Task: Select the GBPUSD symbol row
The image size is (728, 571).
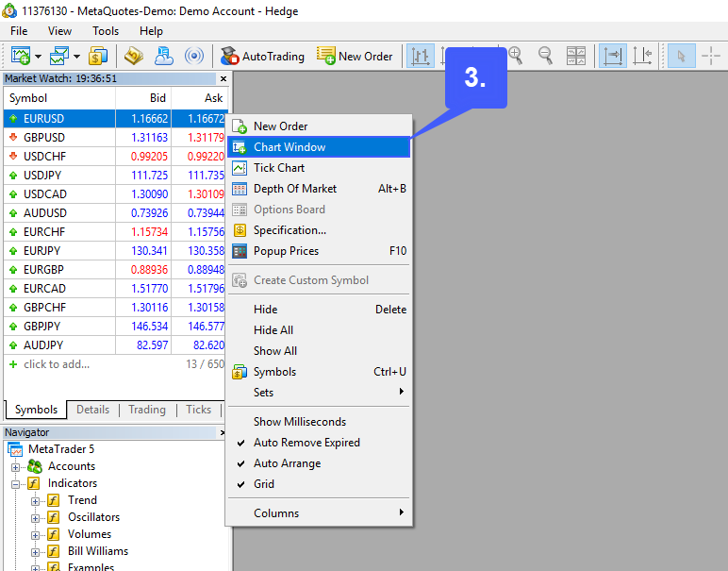Action: [116, 138]
